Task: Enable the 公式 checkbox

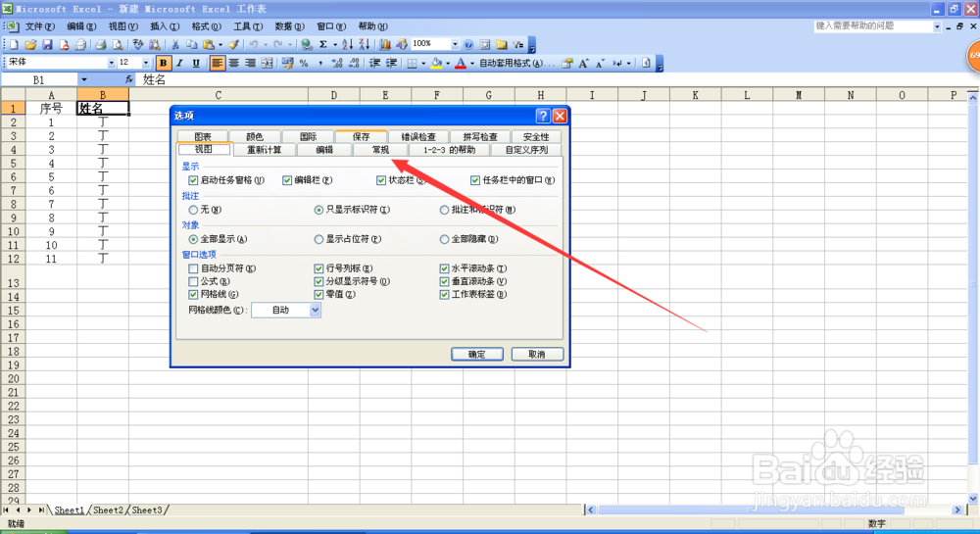Action: pyautogui.click(x=193, y=281)
